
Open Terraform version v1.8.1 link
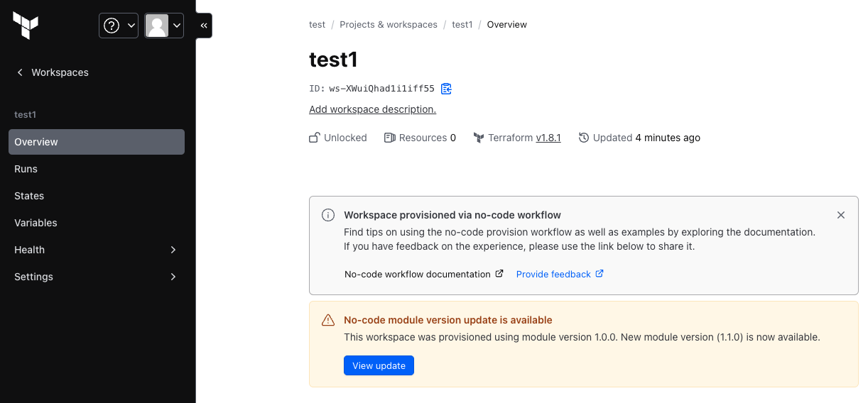coord(548,138)
